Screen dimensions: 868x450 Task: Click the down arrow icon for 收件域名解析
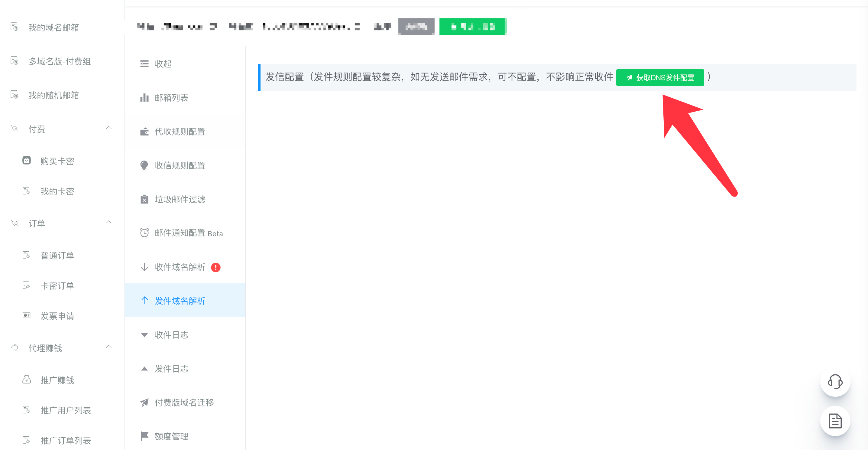pyautogui.click(x=144, y=267)
